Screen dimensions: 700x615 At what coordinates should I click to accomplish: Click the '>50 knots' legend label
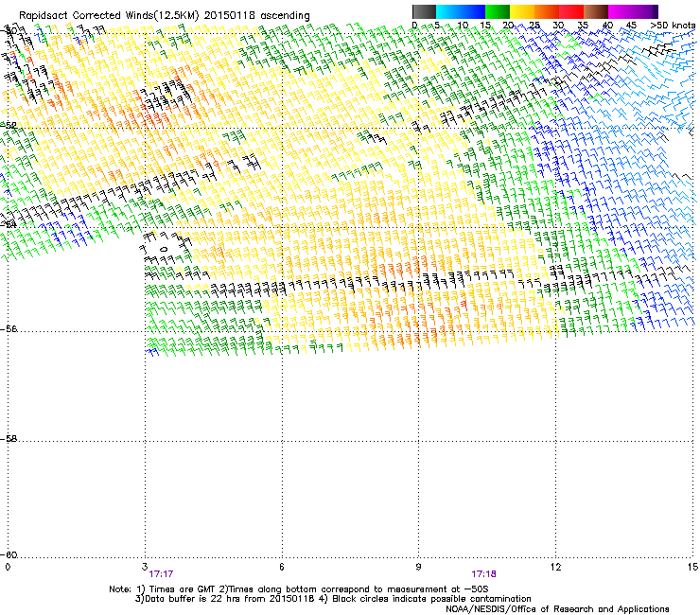673,26
